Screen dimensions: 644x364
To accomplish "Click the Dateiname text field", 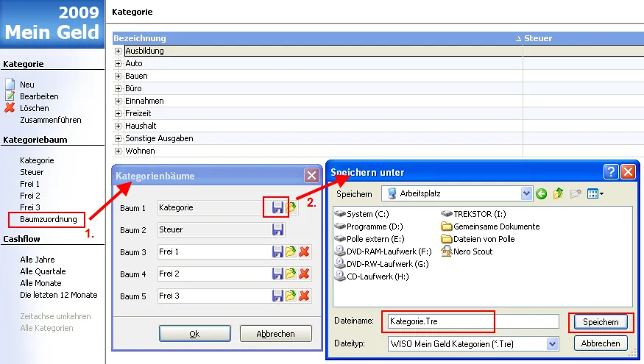I will point(474,322).
